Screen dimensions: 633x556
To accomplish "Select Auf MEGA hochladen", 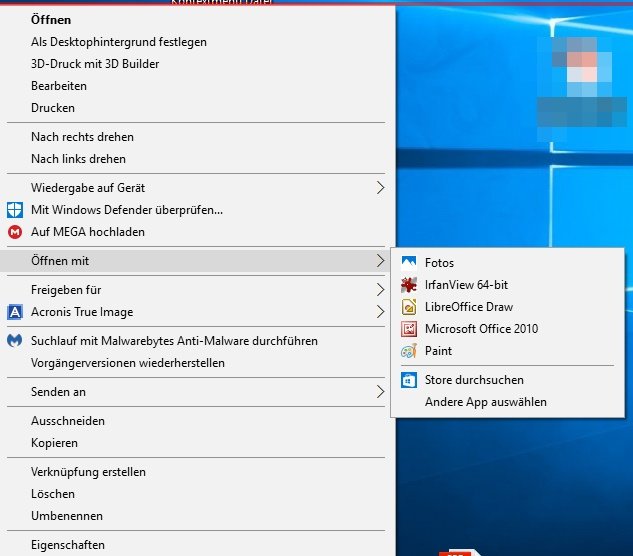I will point(196,232).
